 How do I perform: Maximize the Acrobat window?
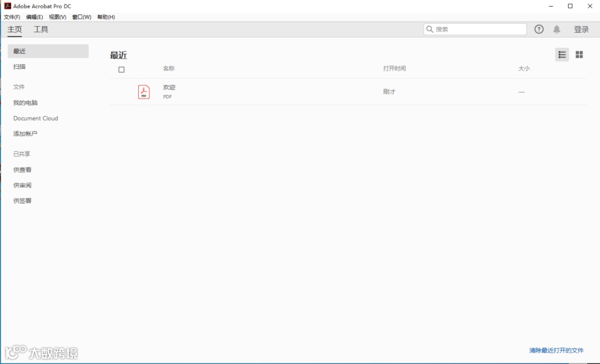pyautogui.click(x=570, y=6)
